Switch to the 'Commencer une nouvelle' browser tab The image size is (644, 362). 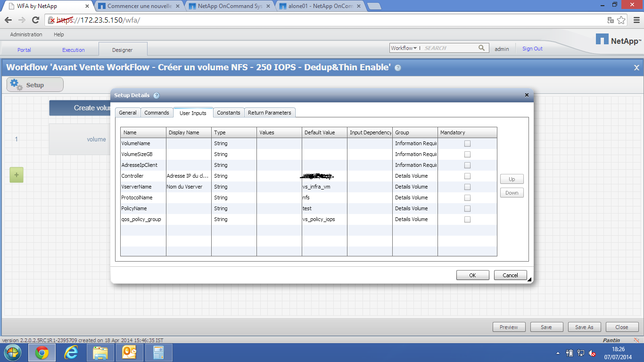point(139,6)
